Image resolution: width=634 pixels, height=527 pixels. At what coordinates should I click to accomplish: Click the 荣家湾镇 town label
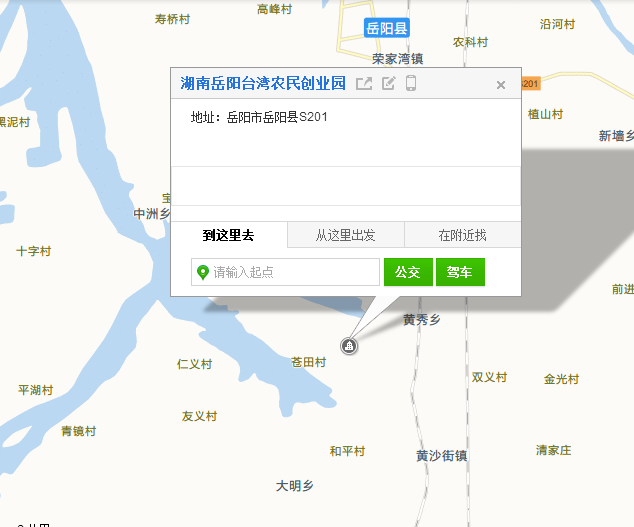pyautogui.click(x=397, y=59)
